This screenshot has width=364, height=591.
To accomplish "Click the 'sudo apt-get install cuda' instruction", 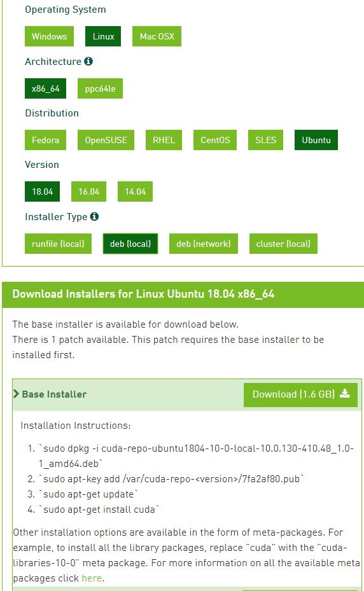I will (99, 510).
